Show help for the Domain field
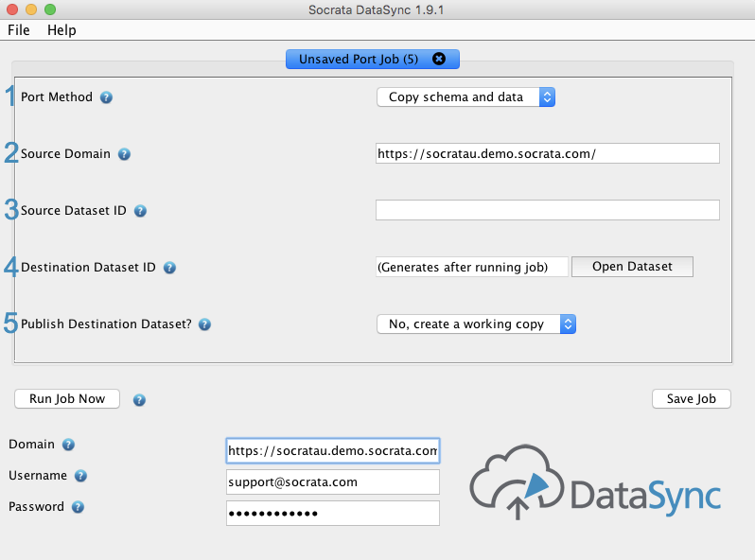This screenshot has height=560, width=755. tap(68, 445)
